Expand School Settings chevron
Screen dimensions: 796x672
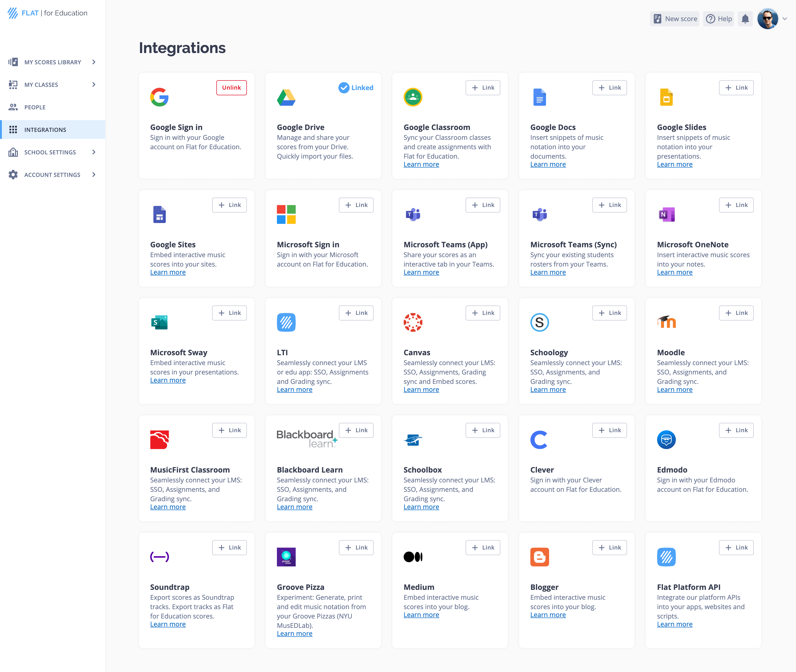pyautogui.click(x=93, y=152)
